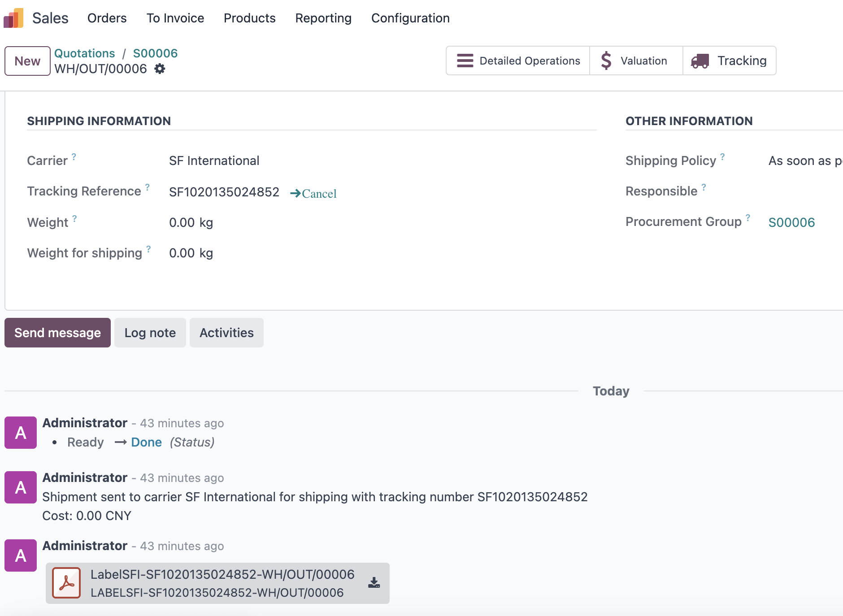
Task: Switch to the Log note tab
Action: click(150, 333)
